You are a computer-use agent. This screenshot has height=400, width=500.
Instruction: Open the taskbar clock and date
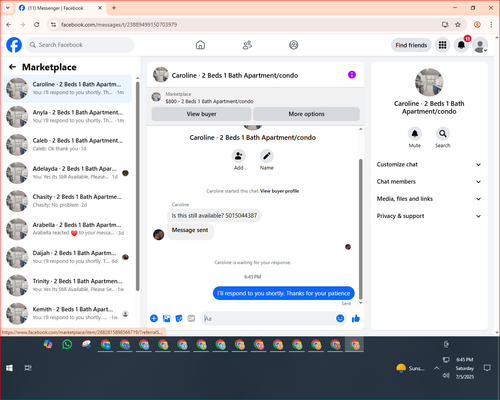[x=465, y=368]
